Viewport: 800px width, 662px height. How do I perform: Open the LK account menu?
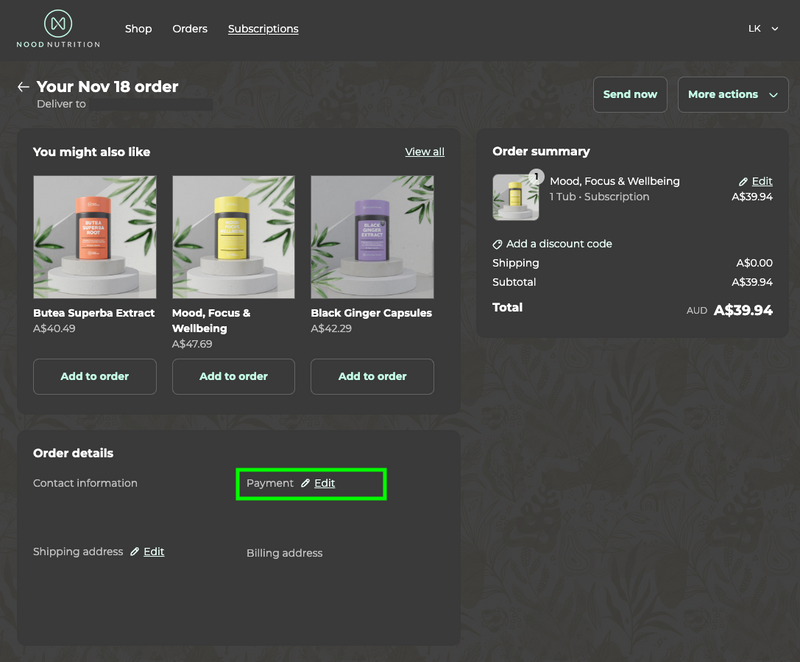(x=763, y=29)
